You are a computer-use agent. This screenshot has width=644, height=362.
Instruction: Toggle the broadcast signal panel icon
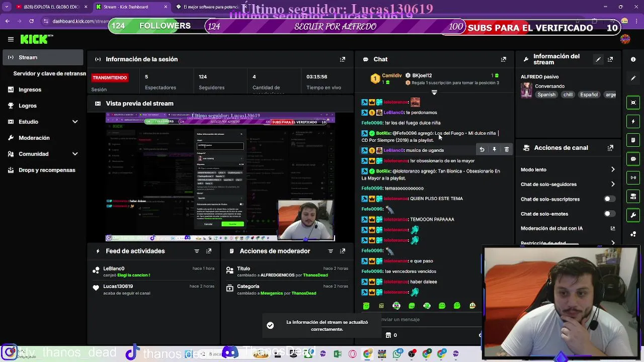coord(633,177)
